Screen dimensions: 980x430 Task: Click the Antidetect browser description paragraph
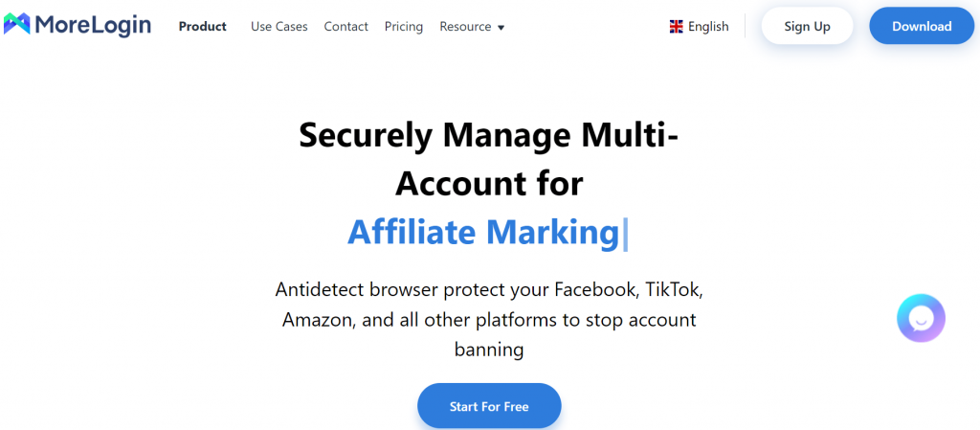coord(489,319)
